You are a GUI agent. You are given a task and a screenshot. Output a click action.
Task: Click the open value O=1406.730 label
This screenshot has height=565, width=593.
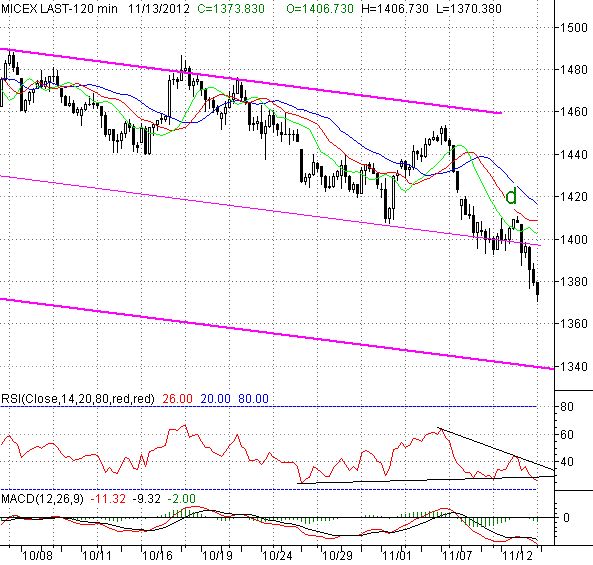(320, 8)
